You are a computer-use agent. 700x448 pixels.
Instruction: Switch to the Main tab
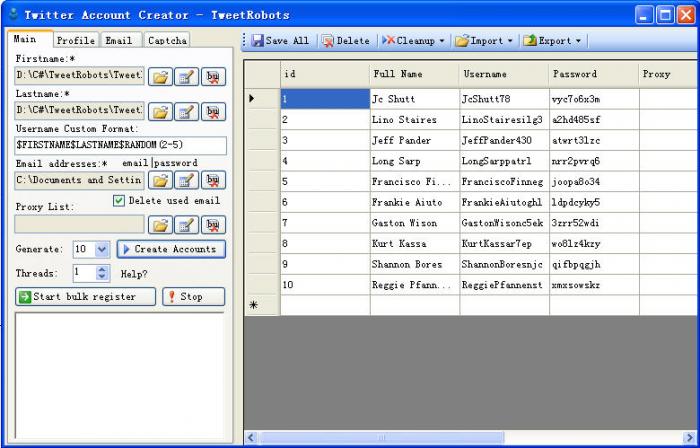[x=29, y=39]
